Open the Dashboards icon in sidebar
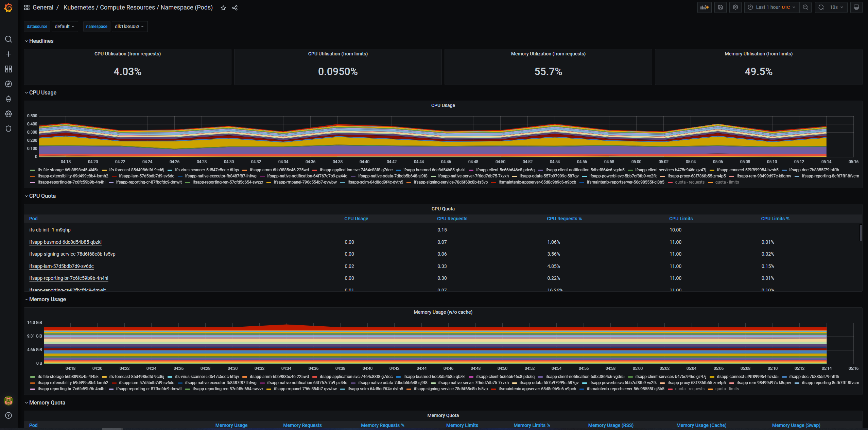 tap(8, 69)
